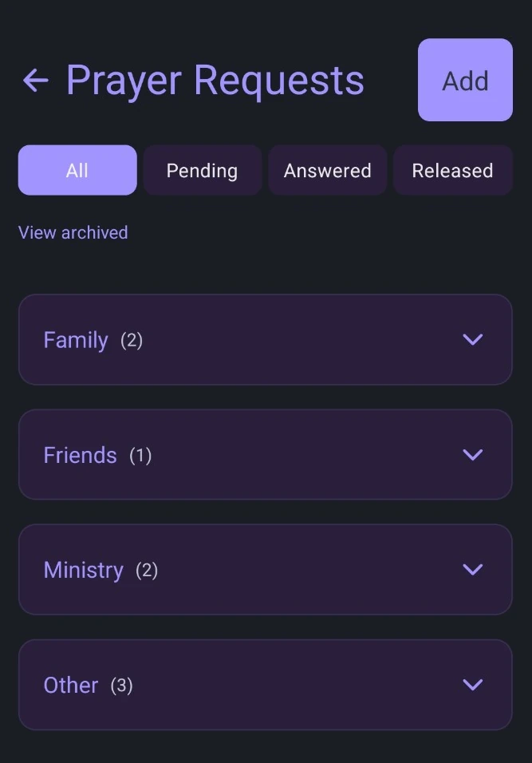Expand the Family section chevron
The image size is (532, 763).
pyautogui.click(x=473, y=339)
